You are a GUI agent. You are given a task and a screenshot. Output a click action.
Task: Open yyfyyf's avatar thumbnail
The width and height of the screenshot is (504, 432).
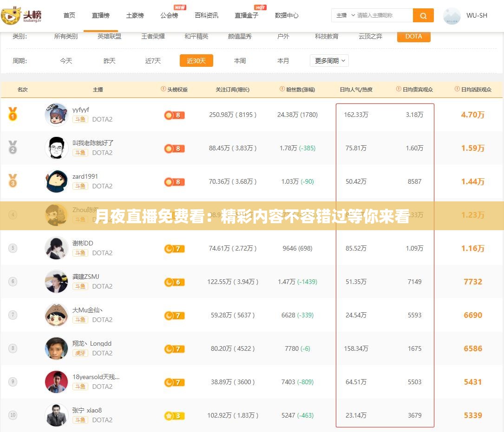tap(57, 114)
